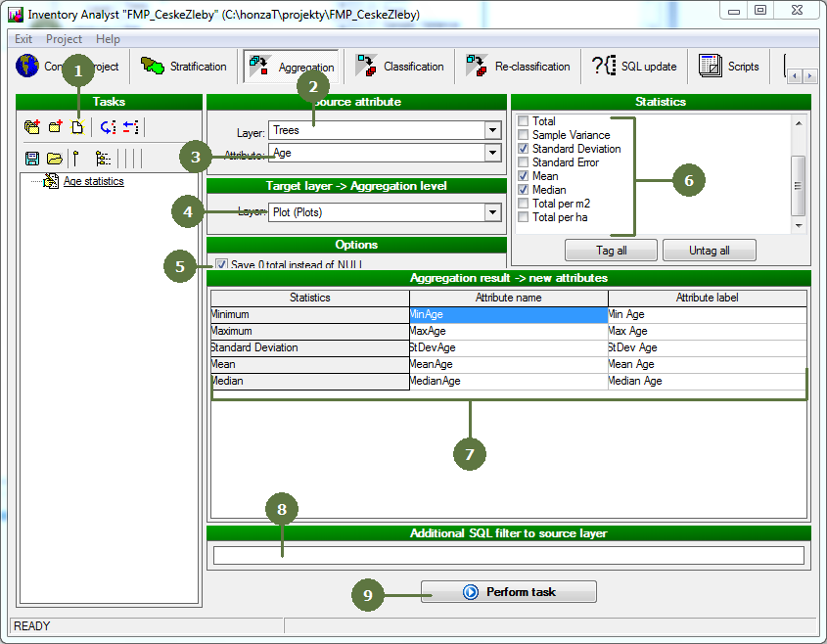Open the Attribute dropdown showing Age
Image resolution: width=827 pixels, height=644 pixels.
[492, 153]
